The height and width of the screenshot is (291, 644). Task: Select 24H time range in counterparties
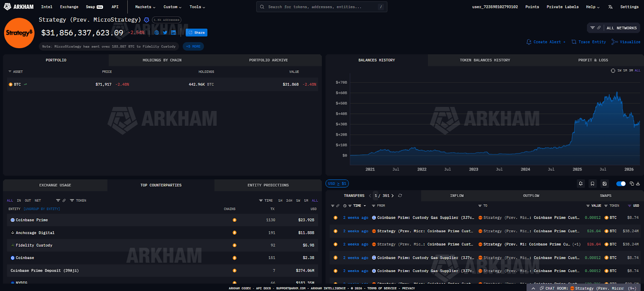[x=289, y=201]
